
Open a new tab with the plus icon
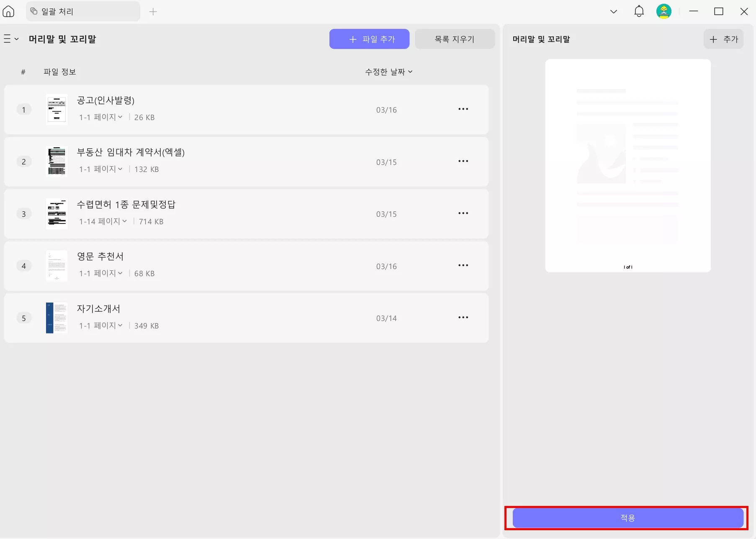coord(153,12)
